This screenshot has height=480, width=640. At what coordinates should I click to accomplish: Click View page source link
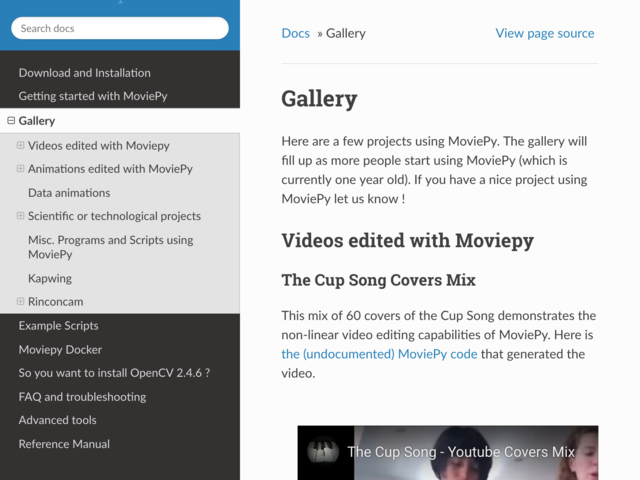pos(544,33)
